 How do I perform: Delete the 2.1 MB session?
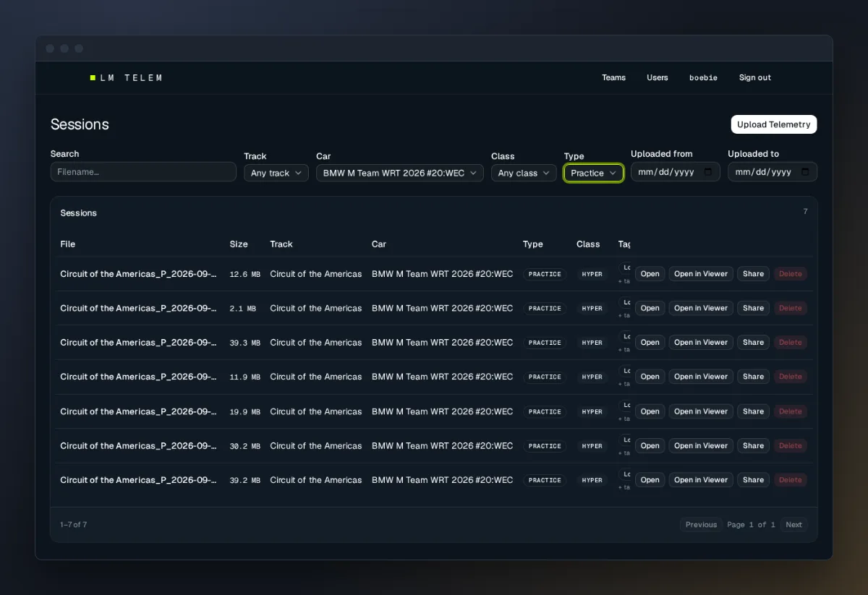pyautogui.click(x=790, y=308)
